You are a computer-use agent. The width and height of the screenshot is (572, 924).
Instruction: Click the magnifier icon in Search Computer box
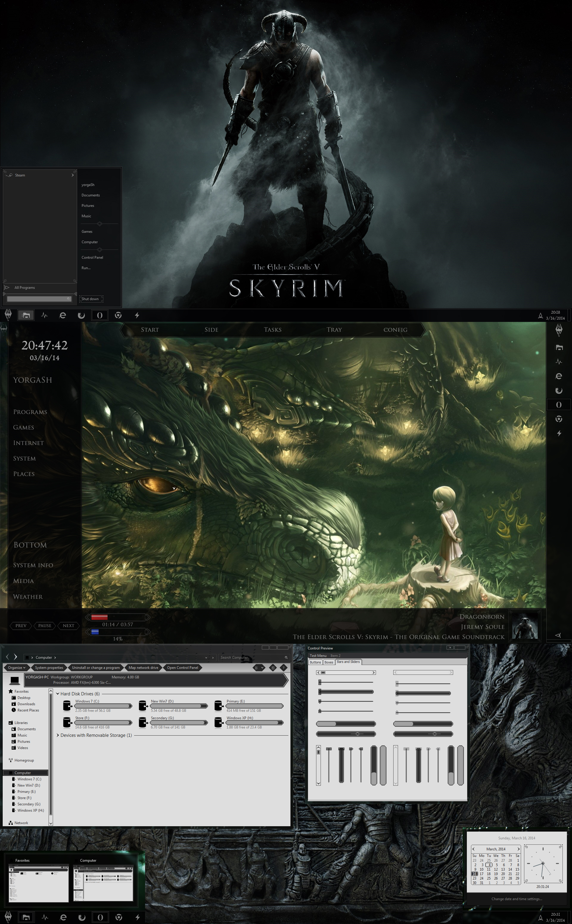pyautogui.click(x=286, y=658)
